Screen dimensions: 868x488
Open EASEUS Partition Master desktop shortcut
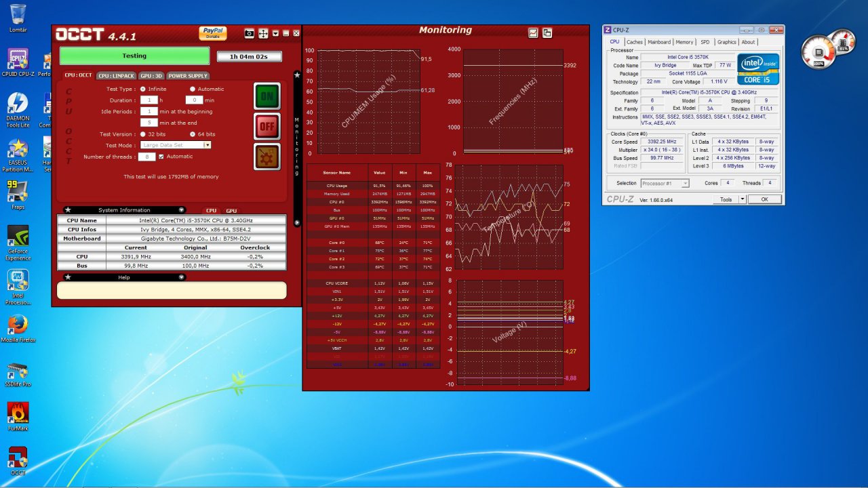tap(18, 157)
